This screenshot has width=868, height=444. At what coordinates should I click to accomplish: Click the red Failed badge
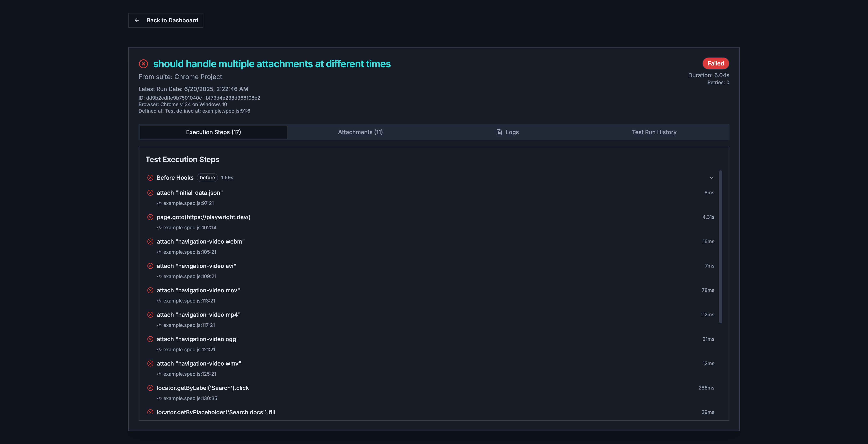click(715, 63)
